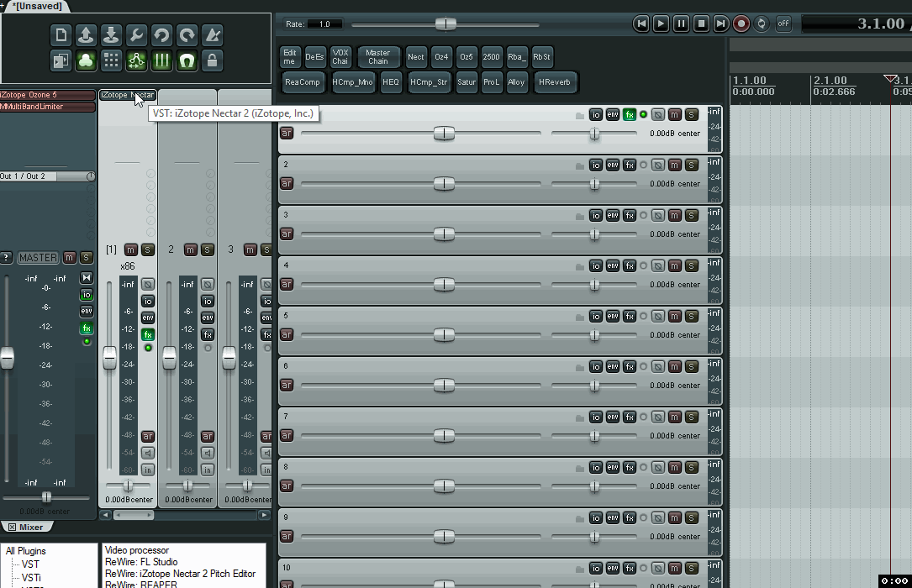Toggle item grouping icon in toolbar
This screenshot has width=912, height=588.
click(x=86, y=60)
